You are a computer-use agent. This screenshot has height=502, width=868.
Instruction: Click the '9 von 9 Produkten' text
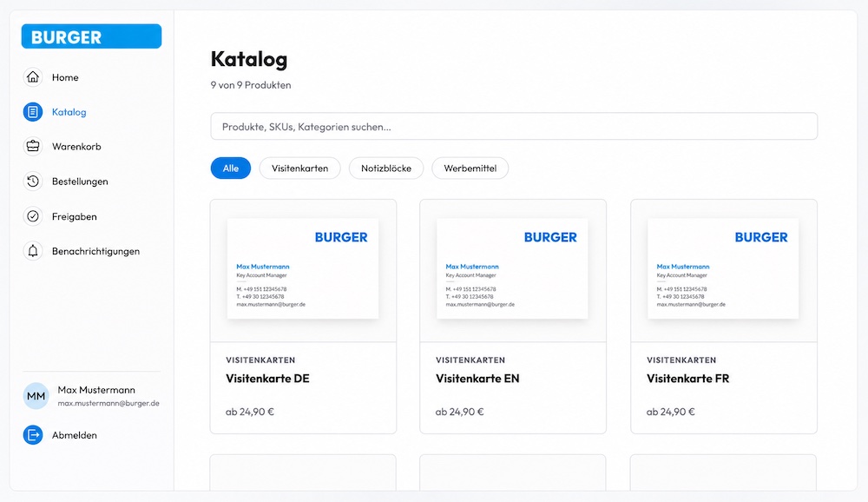(x=251, y=85)
